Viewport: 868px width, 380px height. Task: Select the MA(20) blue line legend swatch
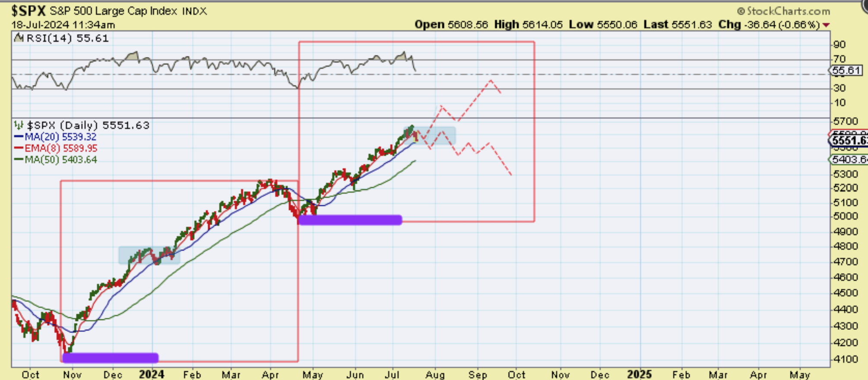19,137
